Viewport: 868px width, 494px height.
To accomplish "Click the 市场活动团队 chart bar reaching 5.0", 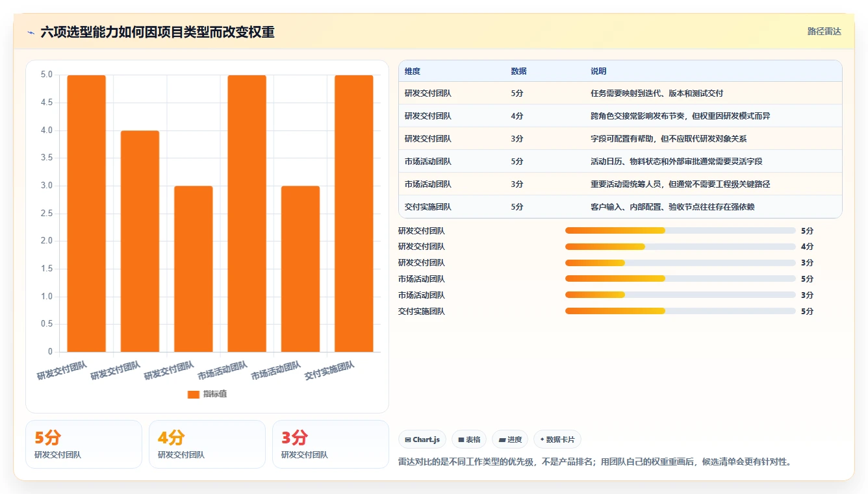I will point(247,214).
